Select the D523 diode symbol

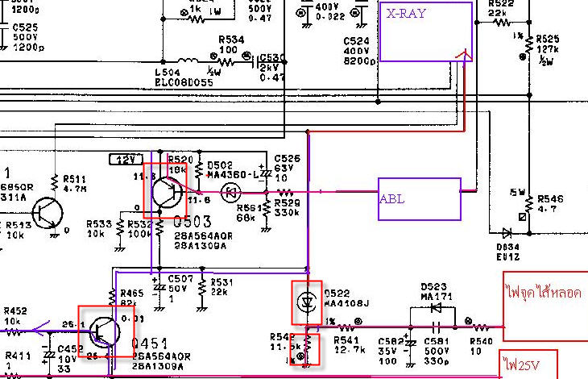[x=436, y=308]
